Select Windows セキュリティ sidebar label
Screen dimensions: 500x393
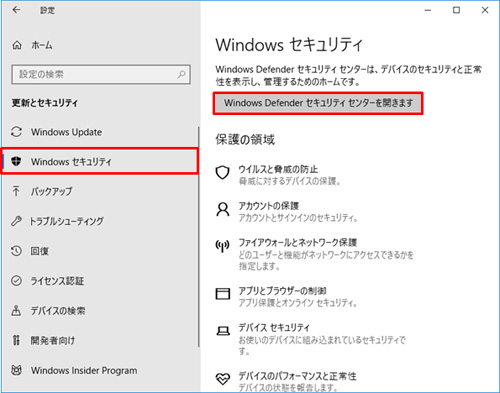click(x=71, y=162)
